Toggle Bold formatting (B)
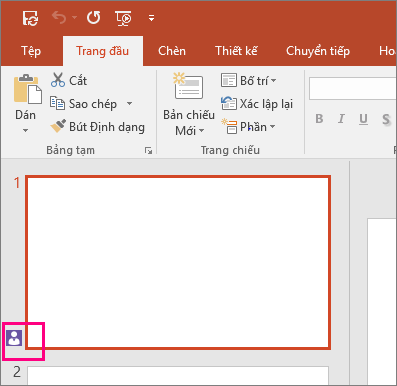 319,119
